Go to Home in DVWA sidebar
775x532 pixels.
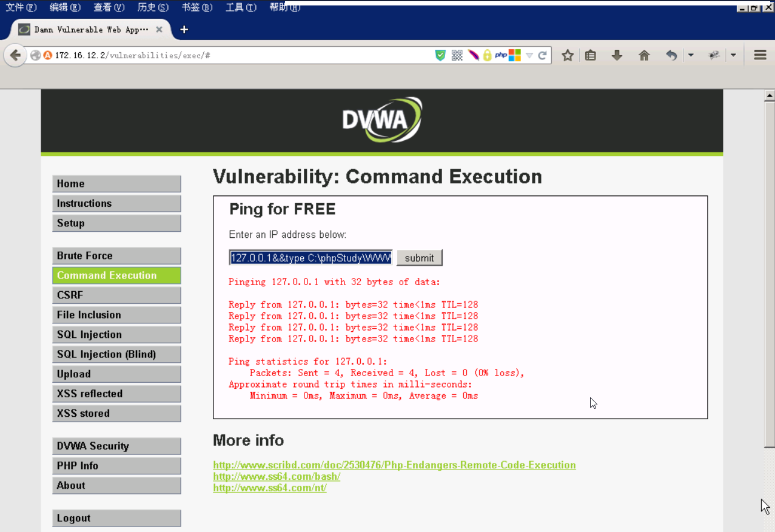116,184
